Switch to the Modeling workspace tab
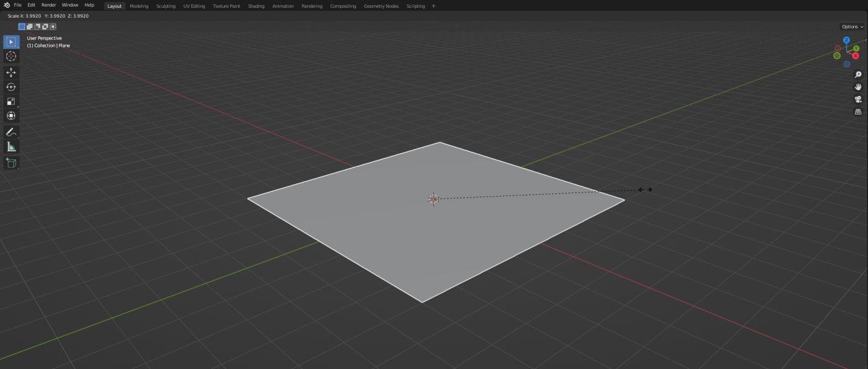 tap(139, 6)
